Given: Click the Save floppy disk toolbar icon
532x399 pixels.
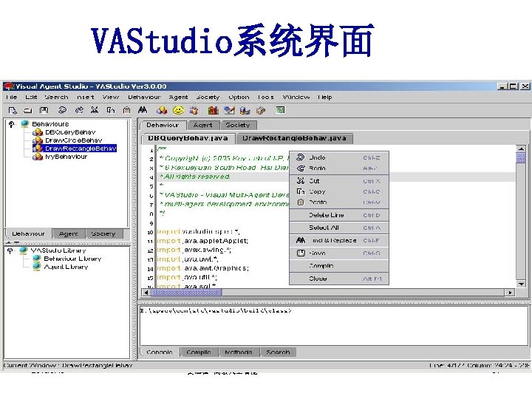Looking at the screenshot, I should [x=44, y=110].
